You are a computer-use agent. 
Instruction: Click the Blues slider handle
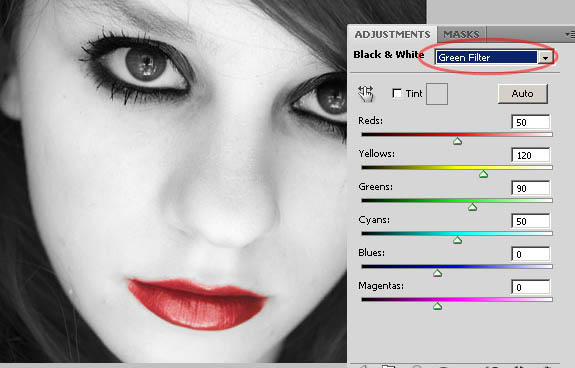pos(437,273)
